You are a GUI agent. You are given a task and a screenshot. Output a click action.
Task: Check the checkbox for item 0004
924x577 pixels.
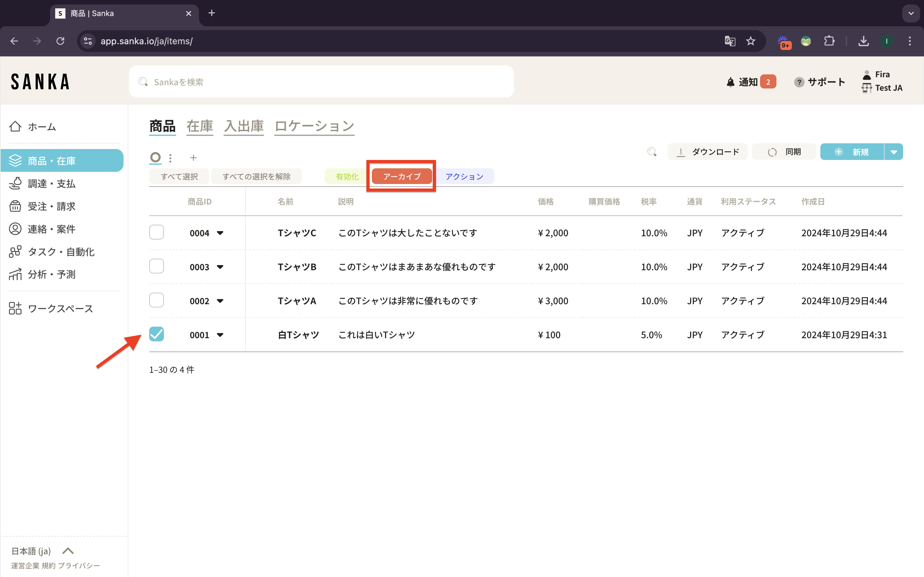pyautogui.click(x=157, y=232)
